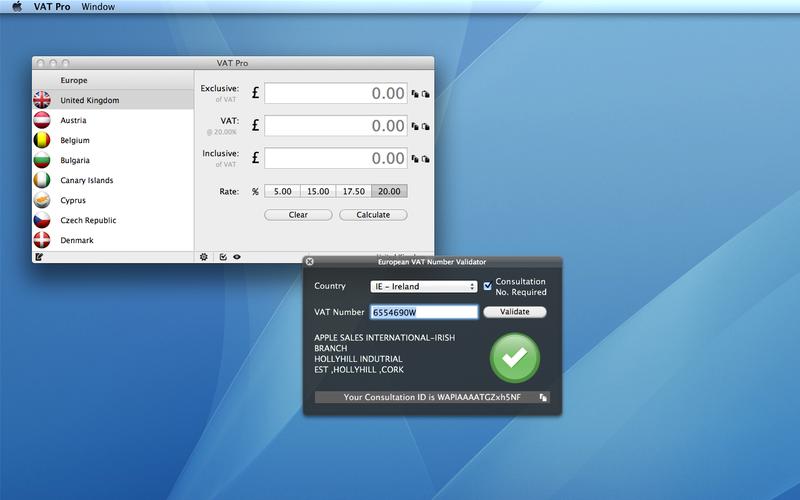
Task: Open the VAT Pro application menu
Action: [x=52, y=7]
